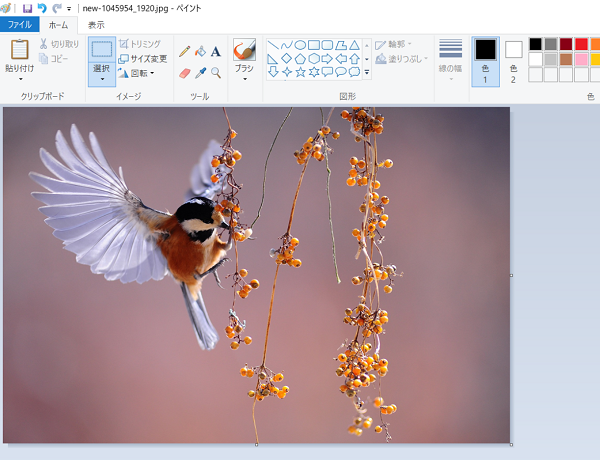Click the コピー button
This screenshot has height=460, width=600.
(x=54, y=59)
